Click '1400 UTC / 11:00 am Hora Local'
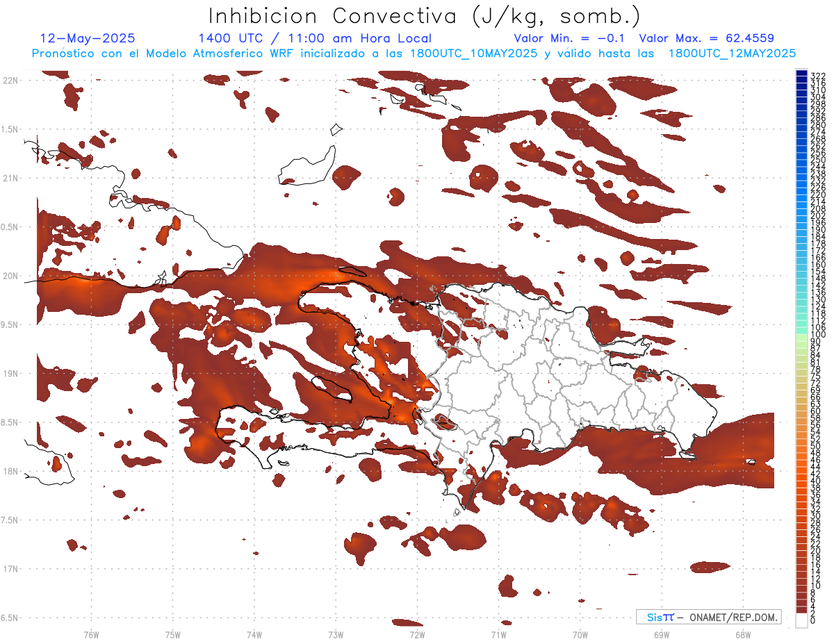The height and width of the screenshot is (644, 834). (x=315, y=38)
